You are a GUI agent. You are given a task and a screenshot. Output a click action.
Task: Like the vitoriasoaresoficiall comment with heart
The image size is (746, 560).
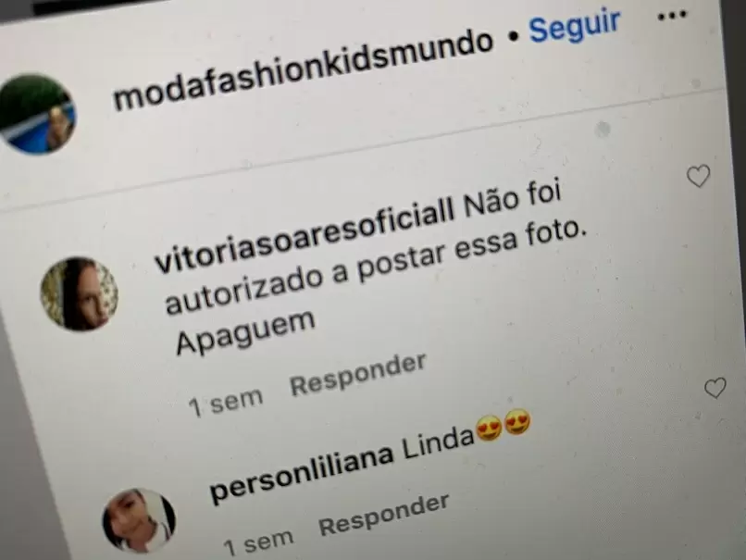coord(699,176)
